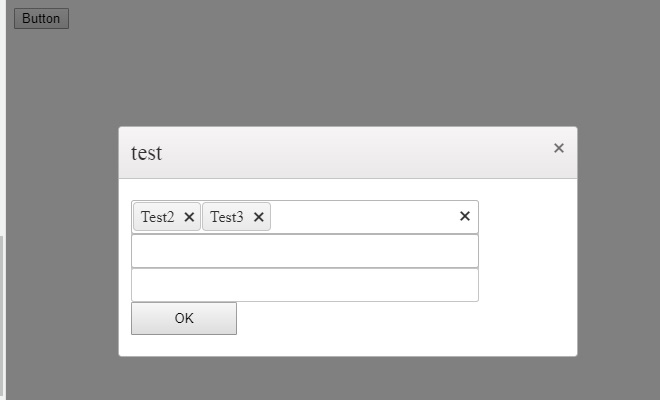Click the Button behind the overlay
The image size is (660, 401).
[41, 18]
